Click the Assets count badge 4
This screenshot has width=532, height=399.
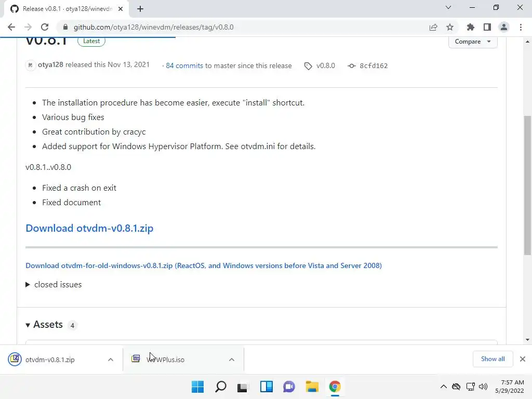click(x=72, y=325)
